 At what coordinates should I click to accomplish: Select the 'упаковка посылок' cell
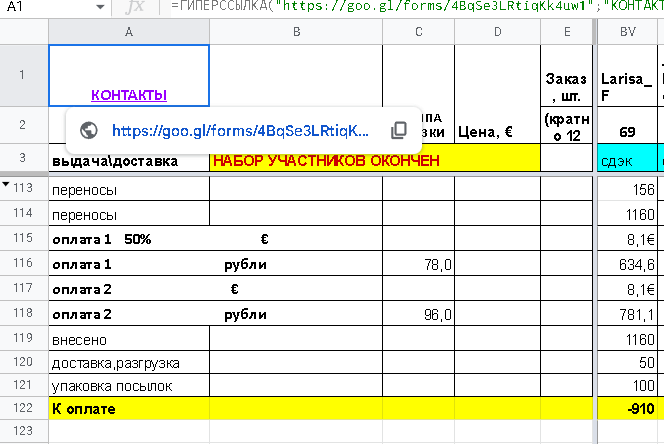point(128,385)
